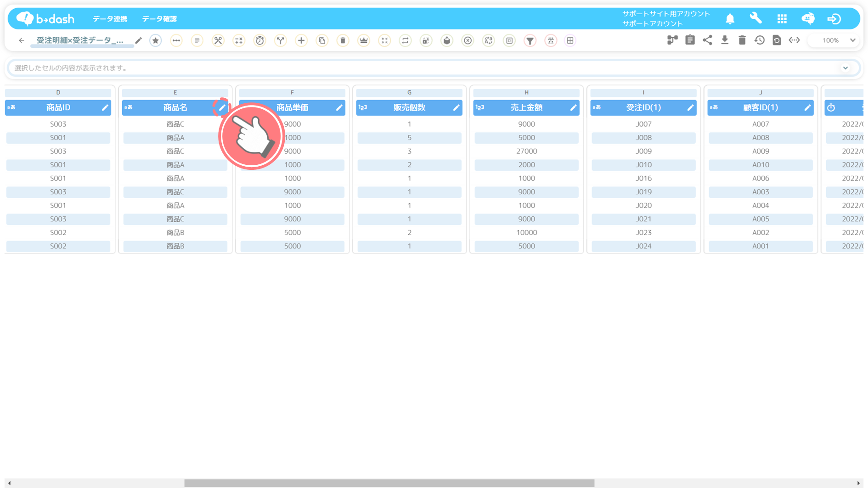868x488 pixels.
Task: Click the scissors and tools toolbar icon
Action: (218, 40)
